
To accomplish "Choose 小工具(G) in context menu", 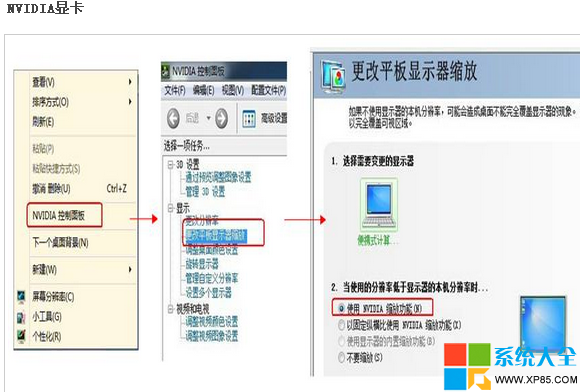I will pos(47,317).
